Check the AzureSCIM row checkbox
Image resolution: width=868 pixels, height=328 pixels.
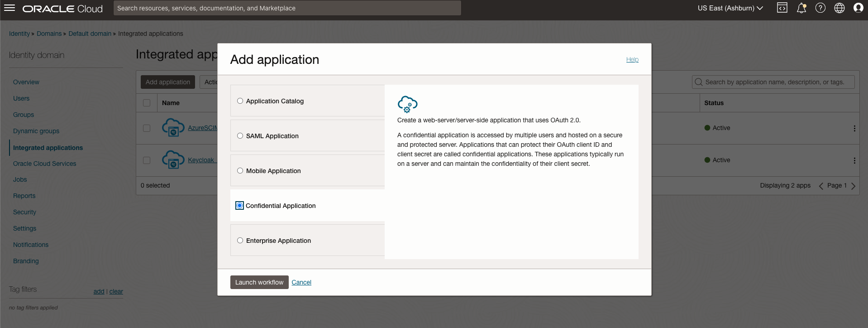tap(147, 128)
